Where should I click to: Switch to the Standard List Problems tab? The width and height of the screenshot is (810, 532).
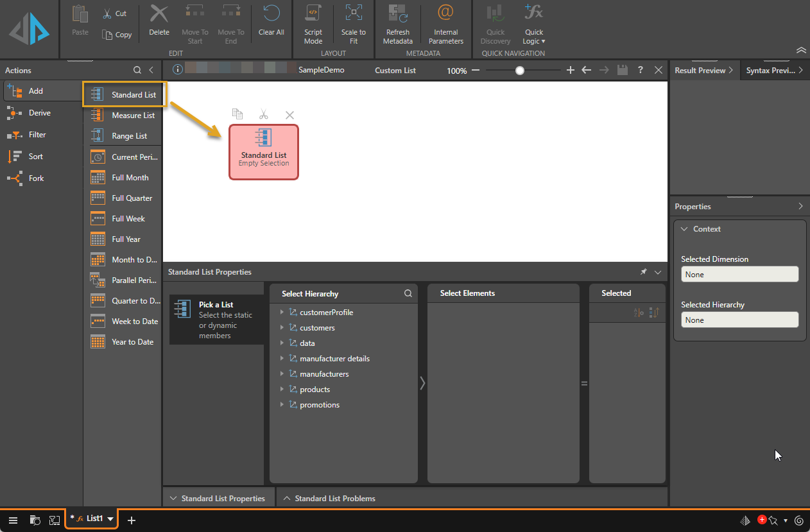point(329,499)
